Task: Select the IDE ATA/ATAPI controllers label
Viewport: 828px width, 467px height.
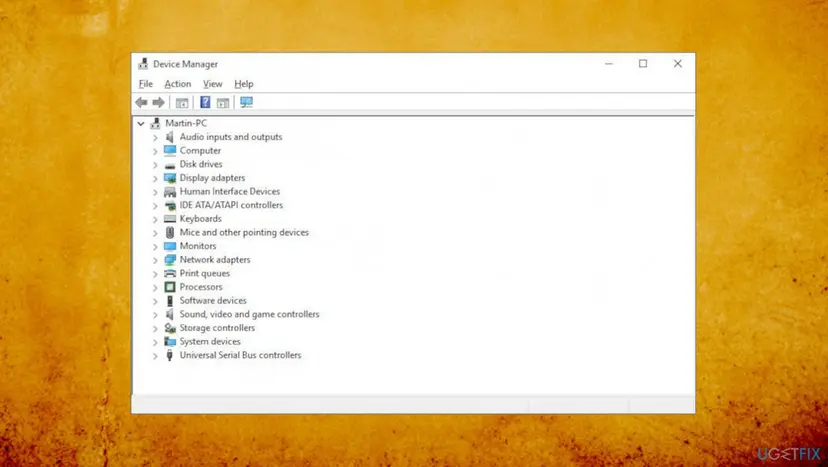Action: [231, 205]
